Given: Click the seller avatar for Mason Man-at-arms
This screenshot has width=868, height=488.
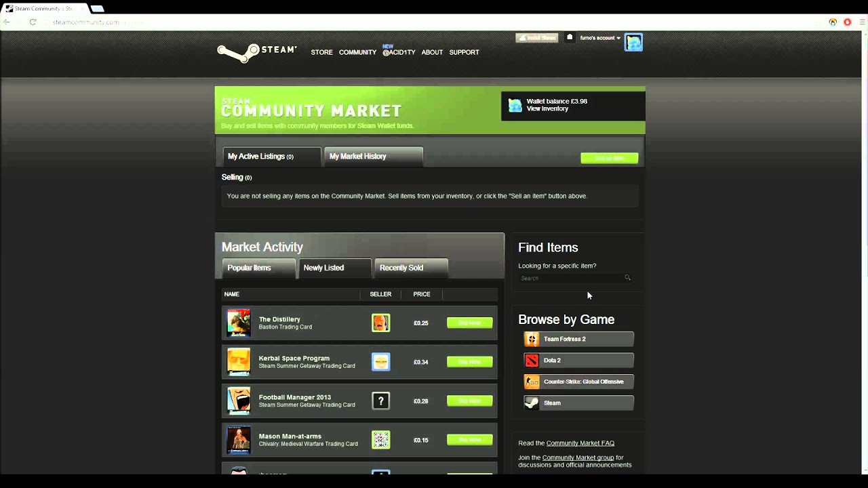Looking at the screenshot, I should pos(381,440).
